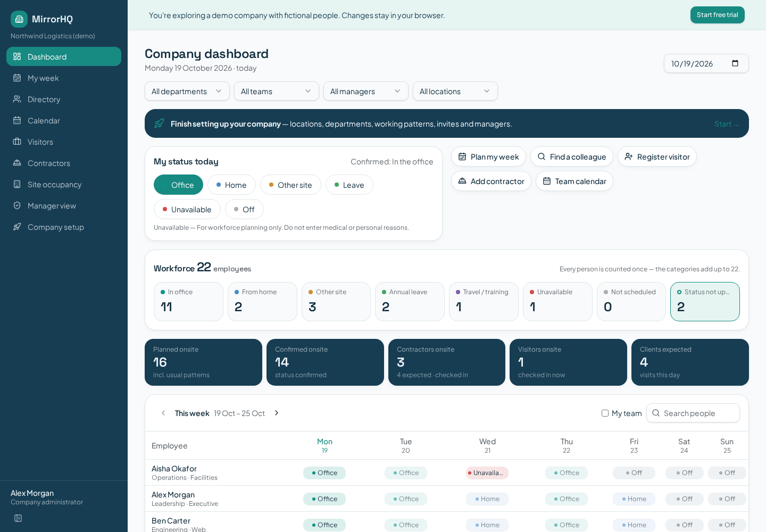Enable the My team checkbox
Viewport: 766px width, 532px height.
(x=605, y=413)
